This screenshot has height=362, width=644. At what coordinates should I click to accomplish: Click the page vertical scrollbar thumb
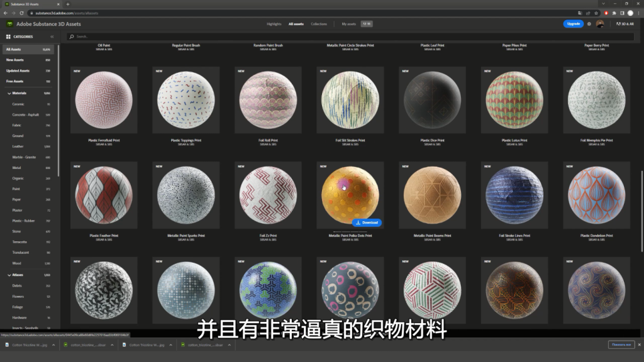pos(641,211)
